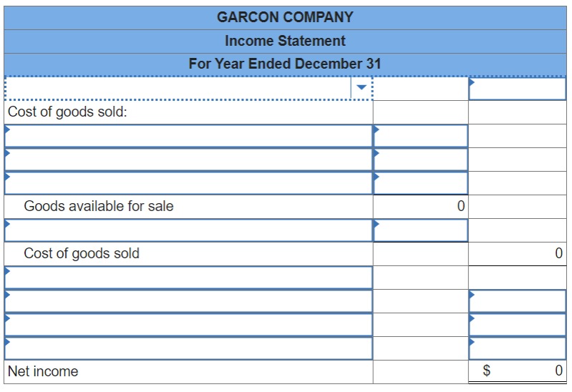Click amount box directly above Net income total
The height and width of the screenshot is (392, 572).
coord(518,348)
